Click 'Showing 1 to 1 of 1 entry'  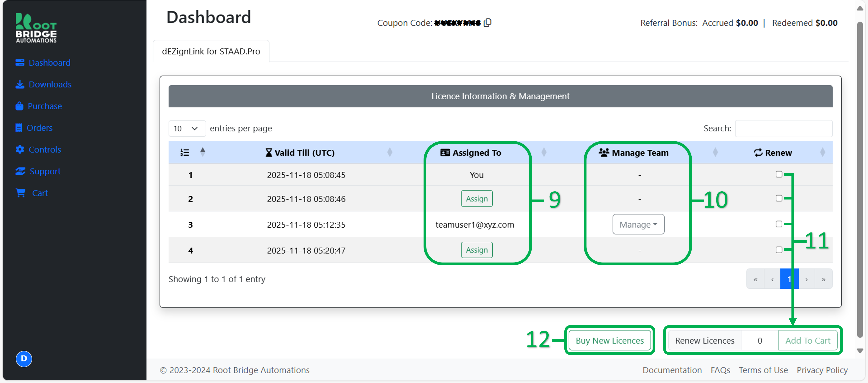(x=217, y=279)
